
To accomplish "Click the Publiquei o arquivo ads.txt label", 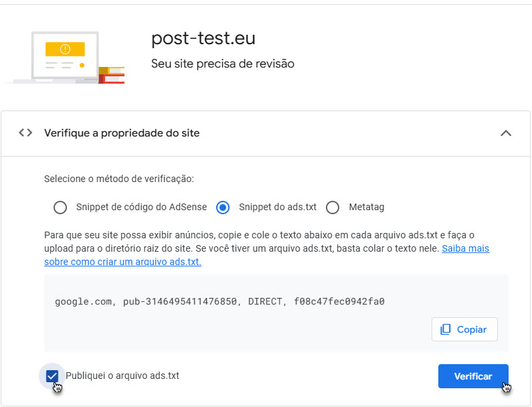I will [x=122, y=376].
